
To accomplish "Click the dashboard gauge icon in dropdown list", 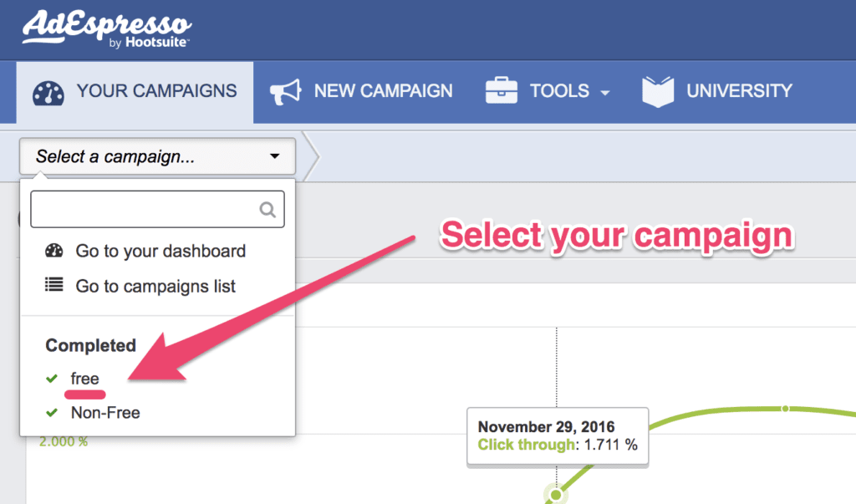I will point(54,251).
